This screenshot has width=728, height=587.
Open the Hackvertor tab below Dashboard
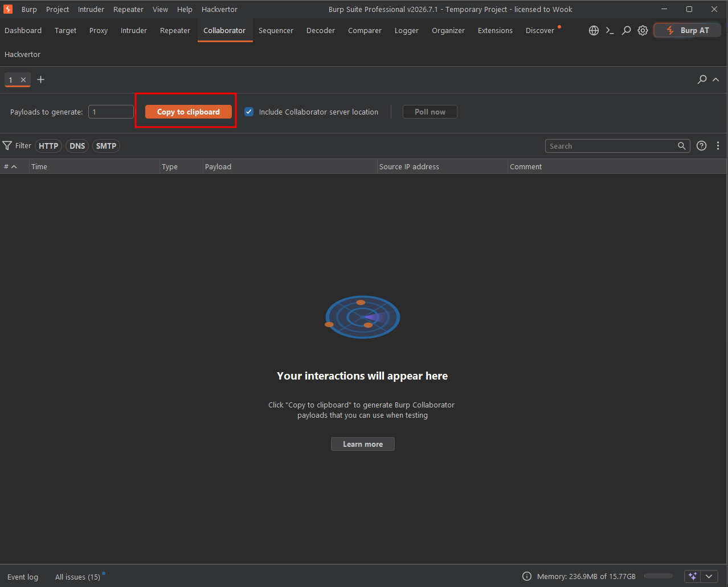pos(23,55)
